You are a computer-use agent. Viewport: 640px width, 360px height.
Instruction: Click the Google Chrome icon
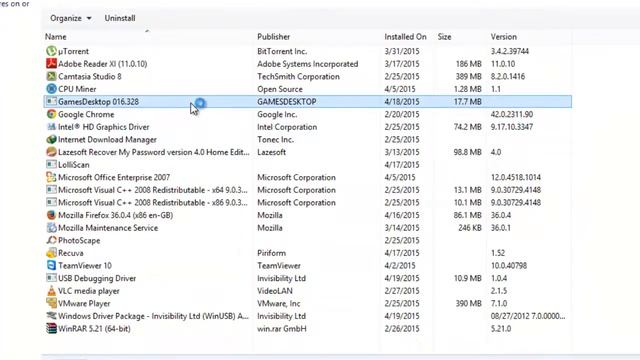(51, 114)
